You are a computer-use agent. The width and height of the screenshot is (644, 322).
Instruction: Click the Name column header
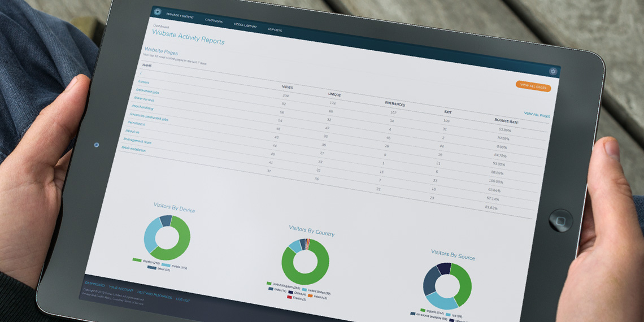(147, 66)
